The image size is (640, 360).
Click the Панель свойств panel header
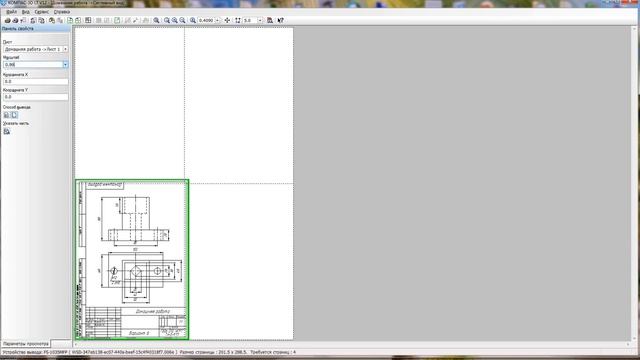coord(36,29)
